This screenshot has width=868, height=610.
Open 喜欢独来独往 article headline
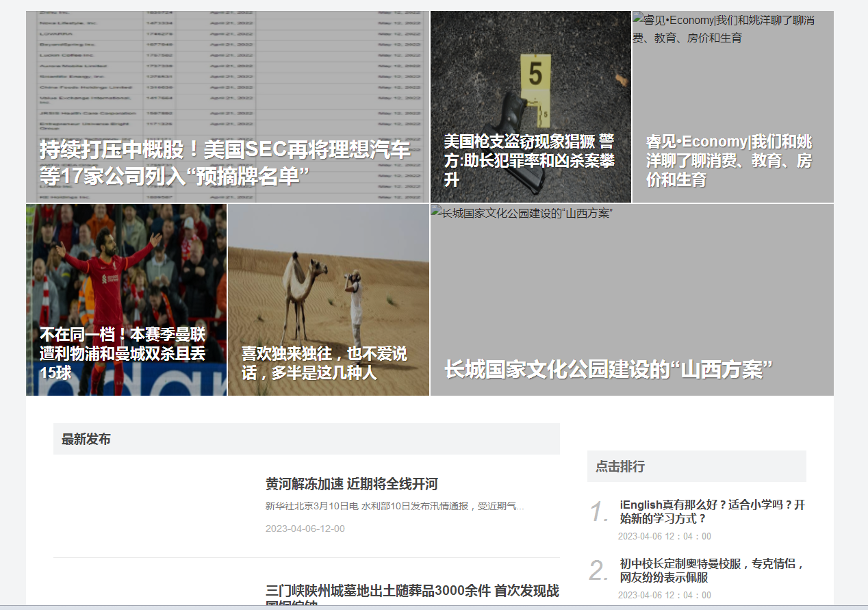pos(324,363)
